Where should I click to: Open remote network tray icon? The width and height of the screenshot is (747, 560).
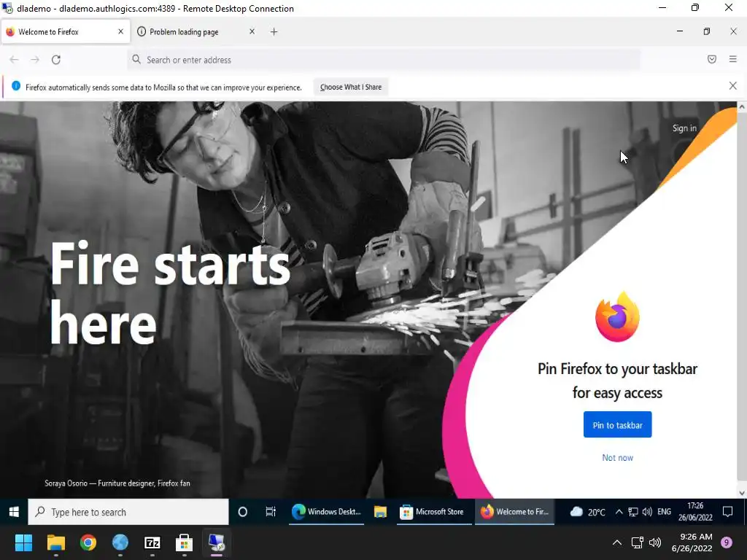(632, 512)
